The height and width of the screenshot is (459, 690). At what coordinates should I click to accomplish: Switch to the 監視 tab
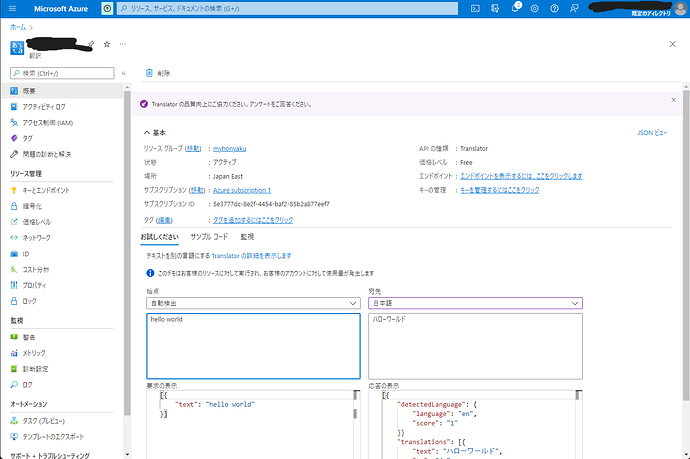247,237
